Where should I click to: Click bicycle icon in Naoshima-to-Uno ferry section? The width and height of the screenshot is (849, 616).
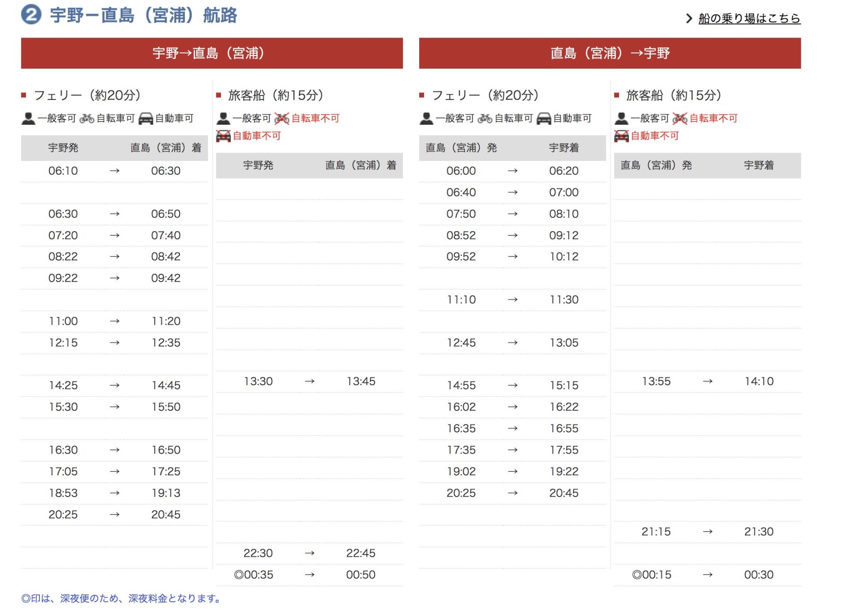(485, 119)
